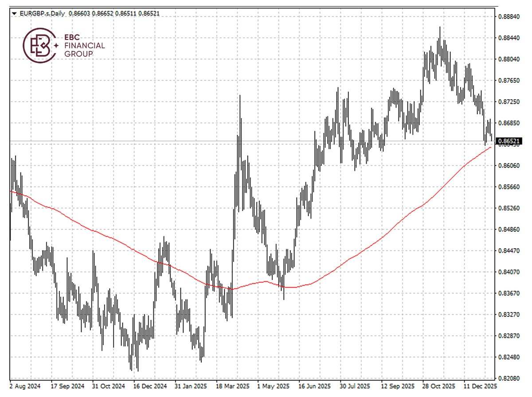Click the EBC circular monogram emblem

[39, 46]
